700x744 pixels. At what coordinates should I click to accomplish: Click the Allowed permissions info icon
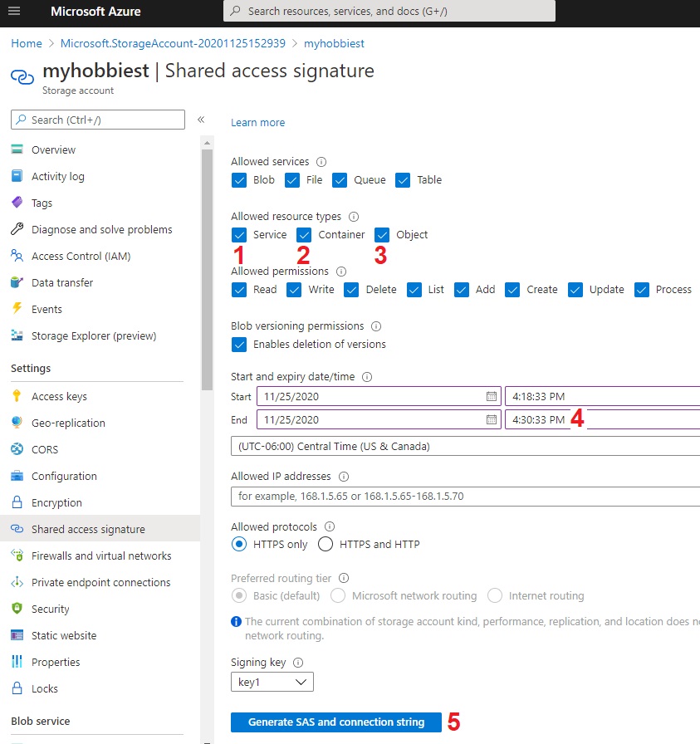click(341, 272)
